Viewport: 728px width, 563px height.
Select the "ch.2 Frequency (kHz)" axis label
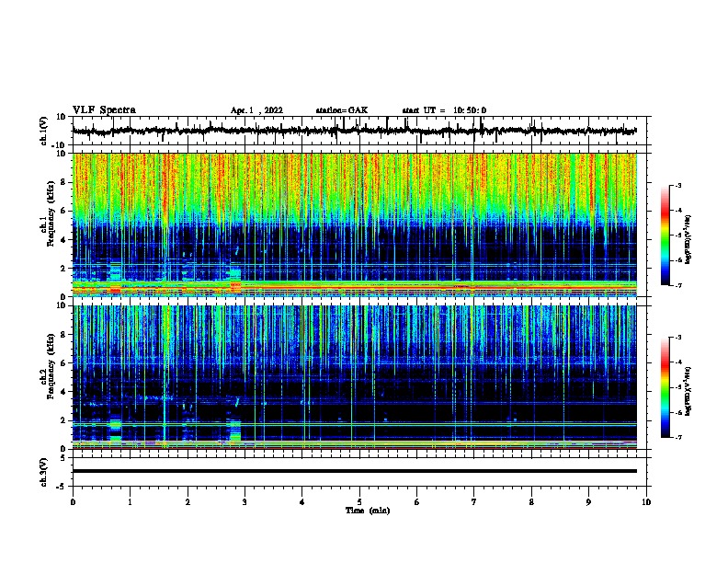(46, 366)
